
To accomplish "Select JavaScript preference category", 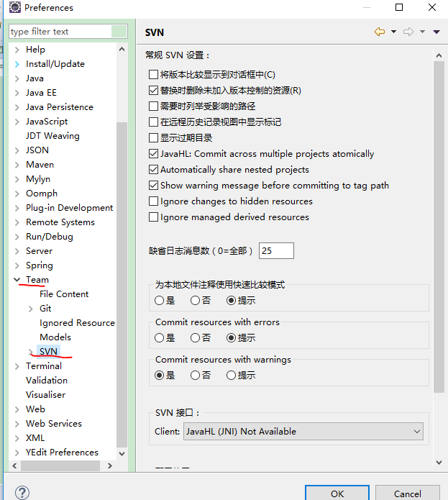I will tap(47, 122).
